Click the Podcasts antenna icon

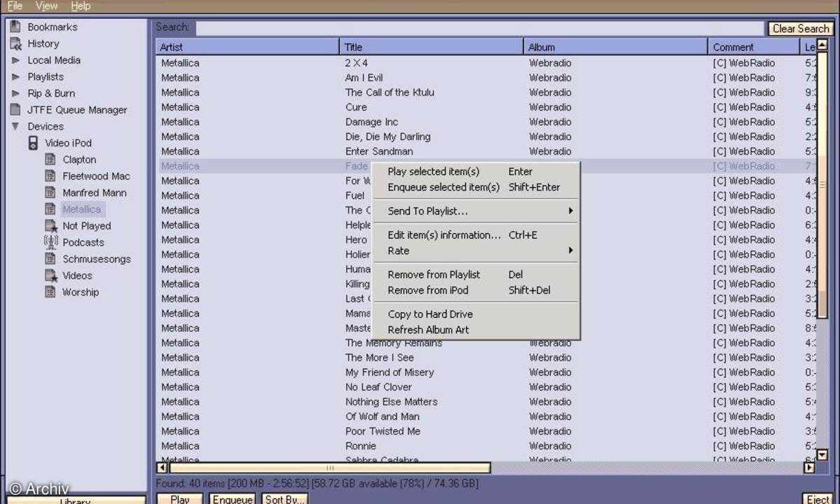pyautogui.click(x=51, y=242)
